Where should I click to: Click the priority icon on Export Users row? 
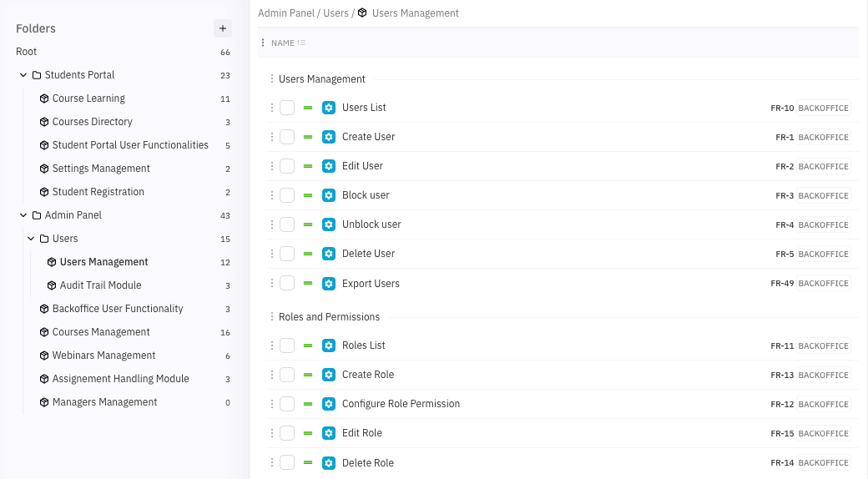[308, 284]
